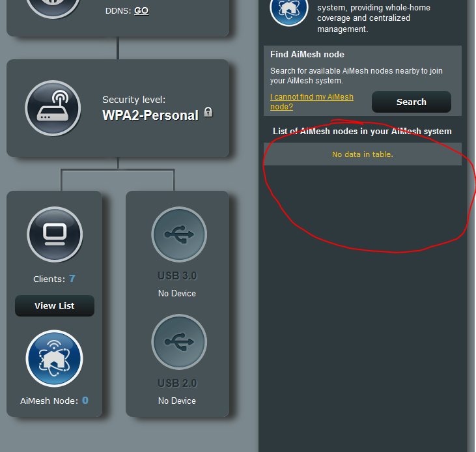Click the wireless router icon
The width and height of the screenshot is (476, 452).
53,108
